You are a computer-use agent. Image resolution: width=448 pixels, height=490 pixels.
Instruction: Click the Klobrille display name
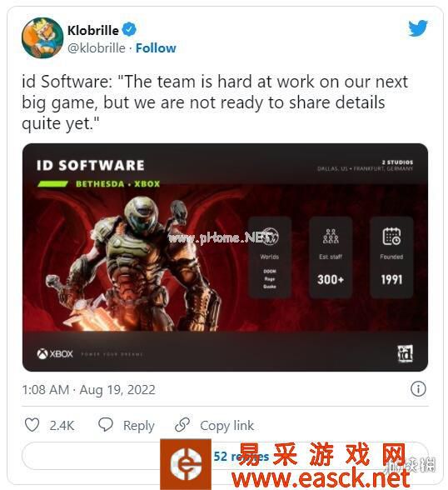(93, 30)
